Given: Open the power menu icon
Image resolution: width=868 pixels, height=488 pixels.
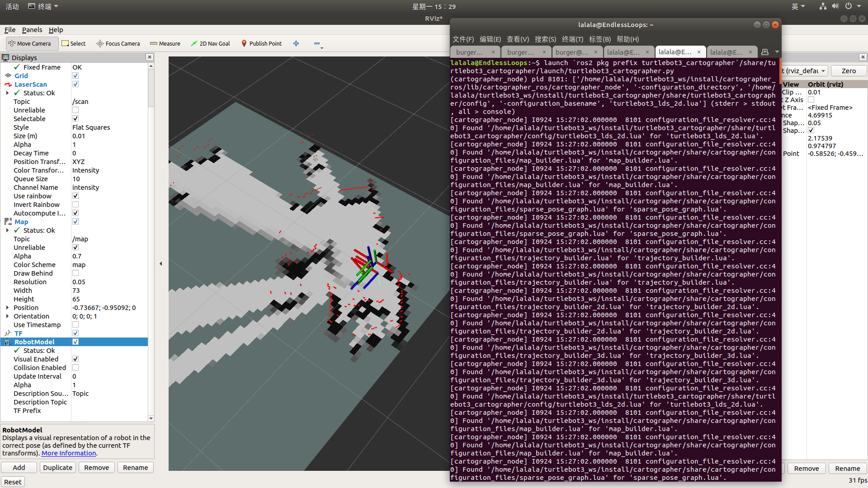Looking at the screenshot, I should click(x=849, y=6).
